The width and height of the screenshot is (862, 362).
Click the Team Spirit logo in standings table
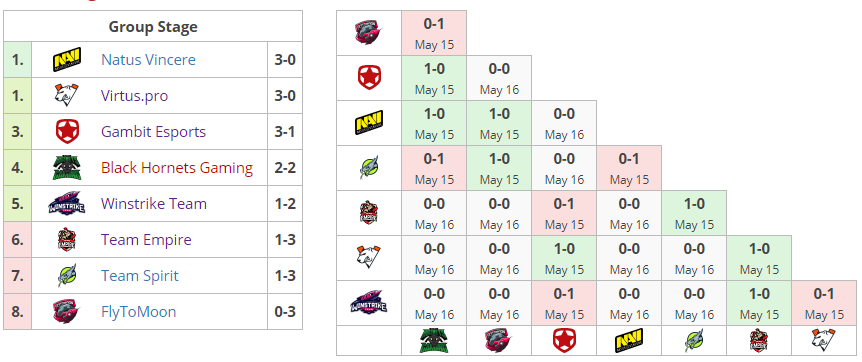(67, 276)
